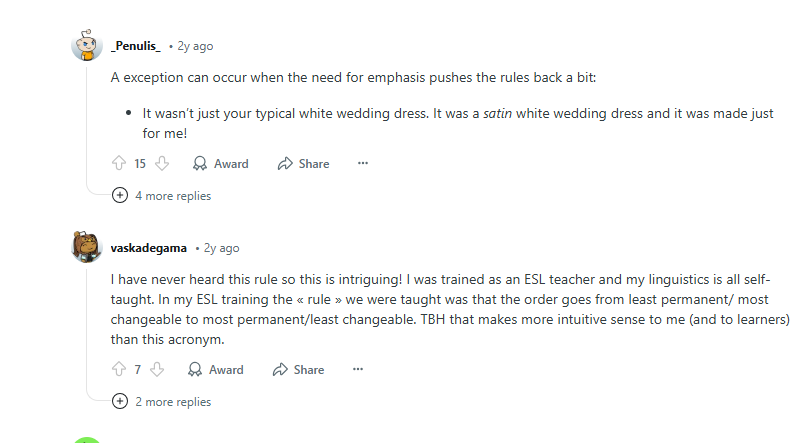Share the vaskadegama comment
The width and height of the screenshot is (809, 443).
click(x=298, y=369)
